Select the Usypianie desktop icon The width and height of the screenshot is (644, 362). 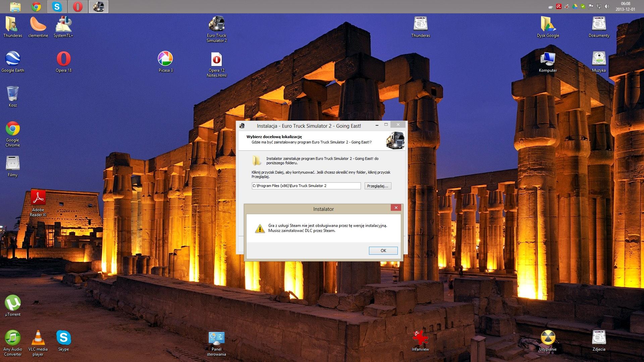pyautogui.click(x=548, y=341)
